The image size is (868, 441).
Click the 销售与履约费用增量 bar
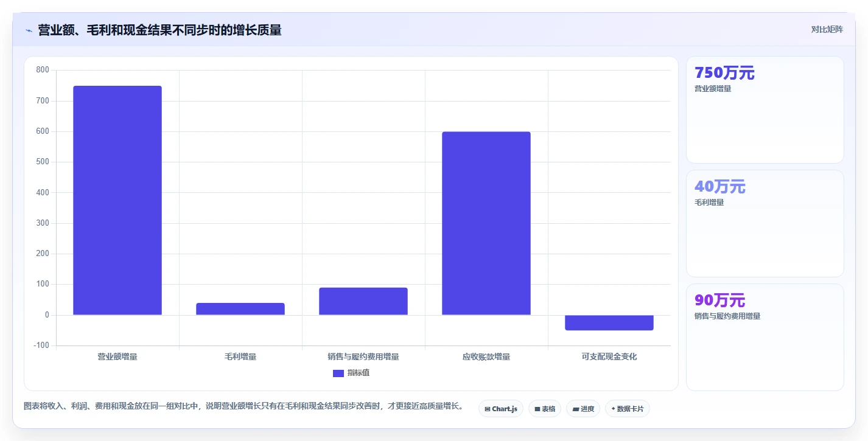pos(363,301)
